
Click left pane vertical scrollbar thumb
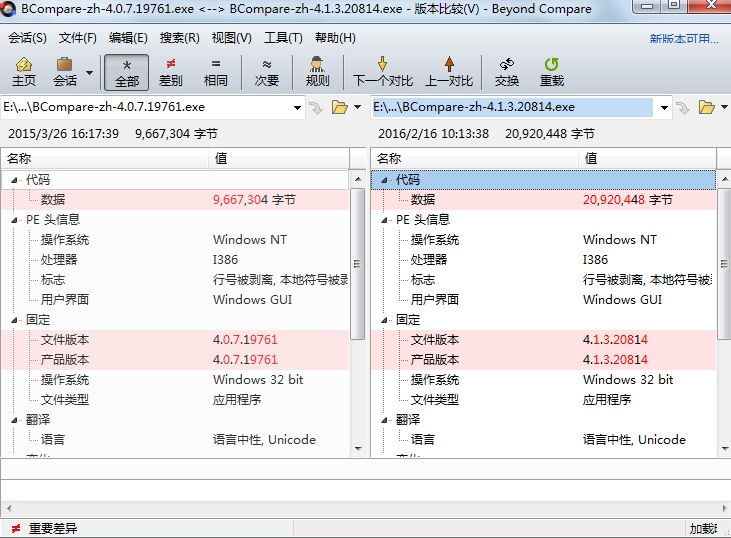point(358,264)
